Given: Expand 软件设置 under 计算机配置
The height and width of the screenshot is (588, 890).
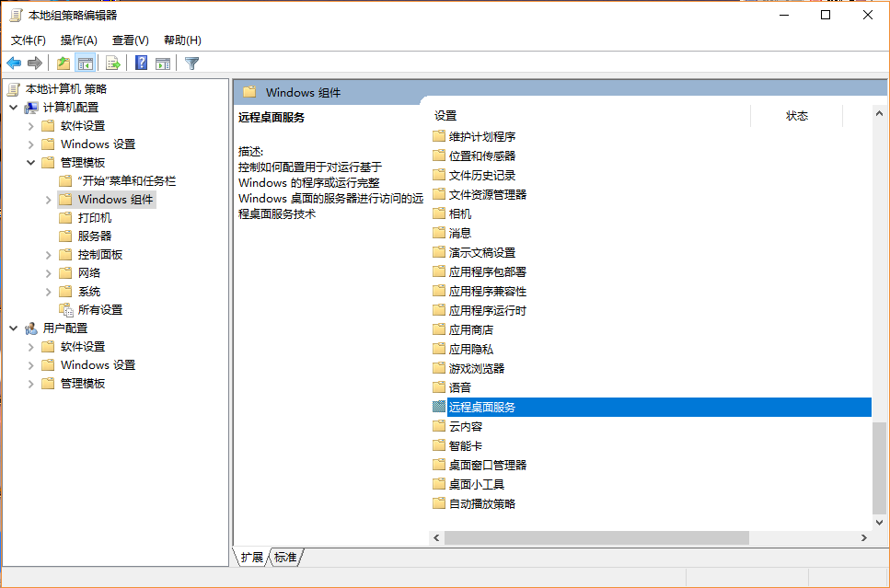Looking at the screenshot, I should point(31,126).
